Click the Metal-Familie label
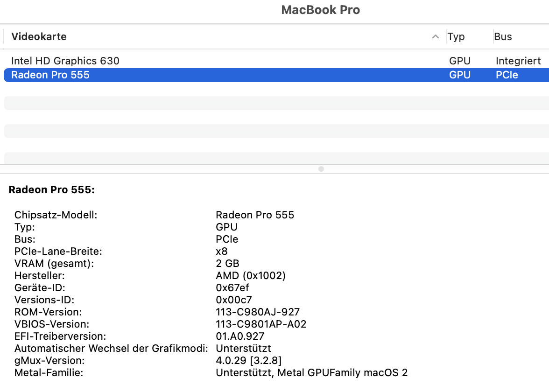549x392 pixels. [x=49, y=373]
